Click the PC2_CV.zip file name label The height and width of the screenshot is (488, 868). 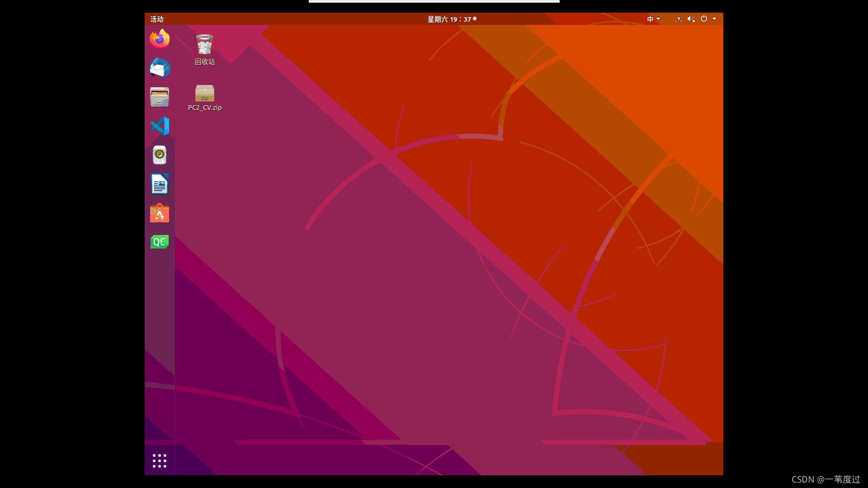205,108
